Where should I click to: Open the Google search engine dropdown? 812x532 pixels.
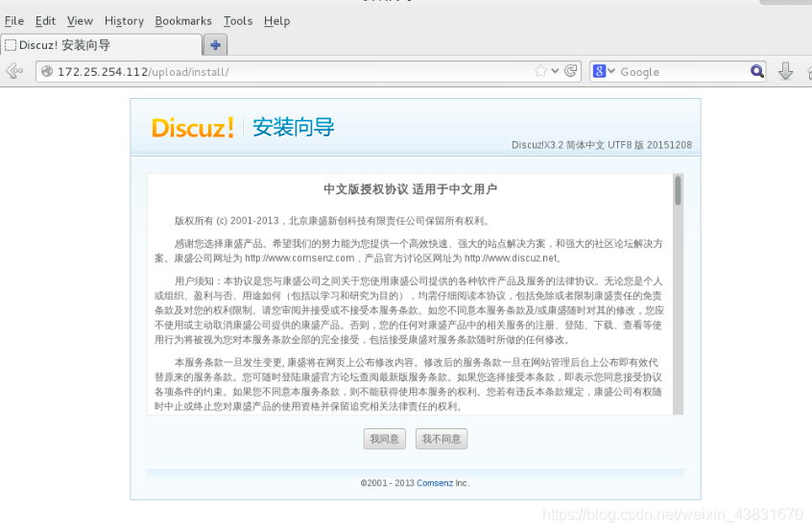click(x=604, y=71)
